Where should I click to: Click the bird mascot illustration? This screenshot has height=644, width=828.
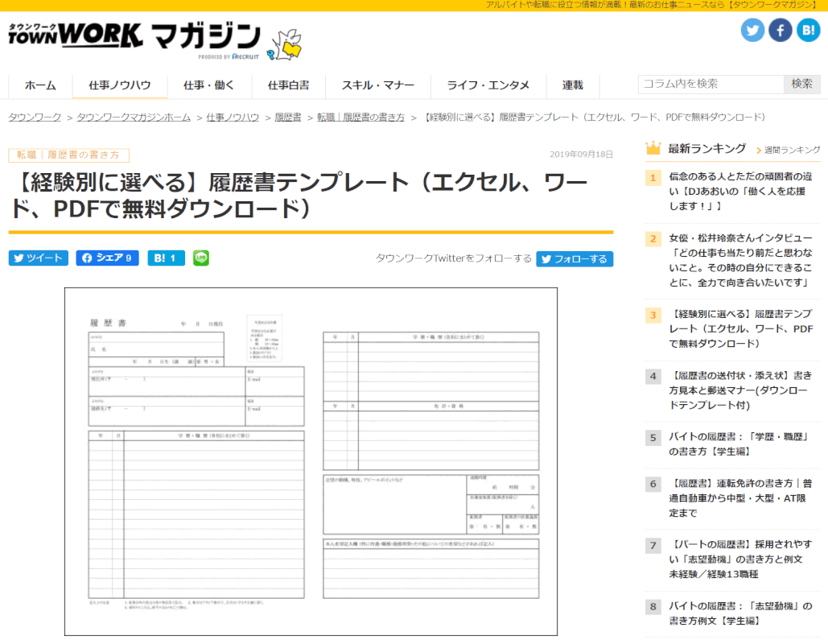pyautogui.click(x=285, y=45)
